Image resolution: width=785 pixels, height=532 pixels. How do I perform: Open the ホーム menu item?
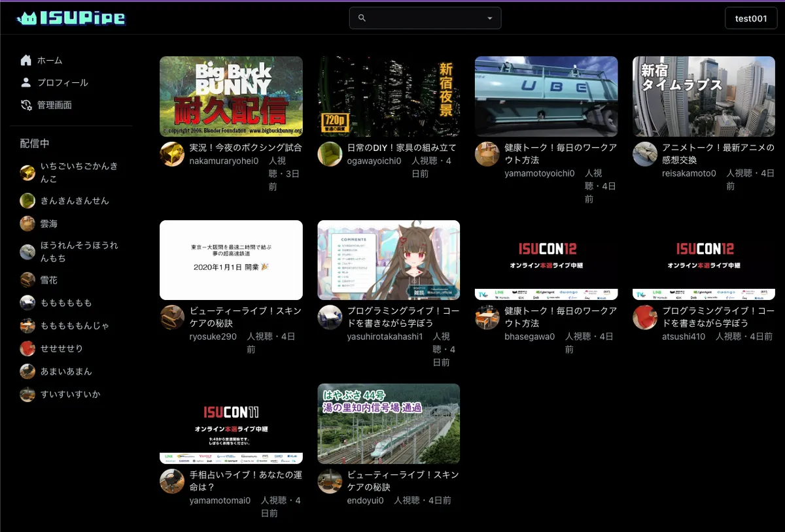[50, 60]
